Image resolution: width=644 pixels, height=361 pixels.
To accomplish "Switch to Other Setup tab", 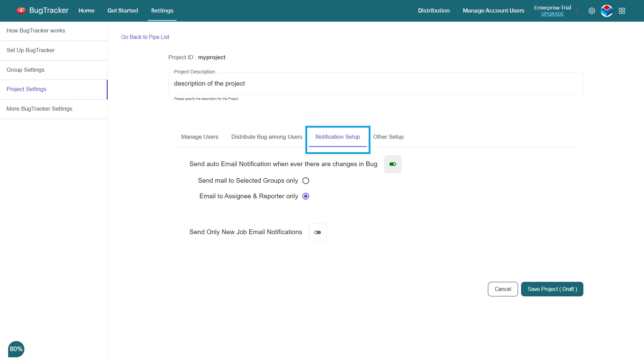I will point(388,137).
